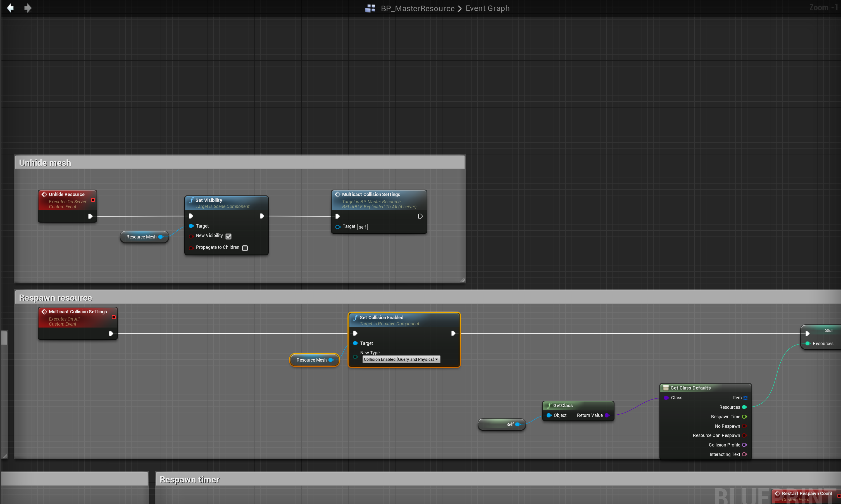Click the Event Graph breadcrumb
The height and width of the screenshot is (504, 841).
click(x=487, y=8)
